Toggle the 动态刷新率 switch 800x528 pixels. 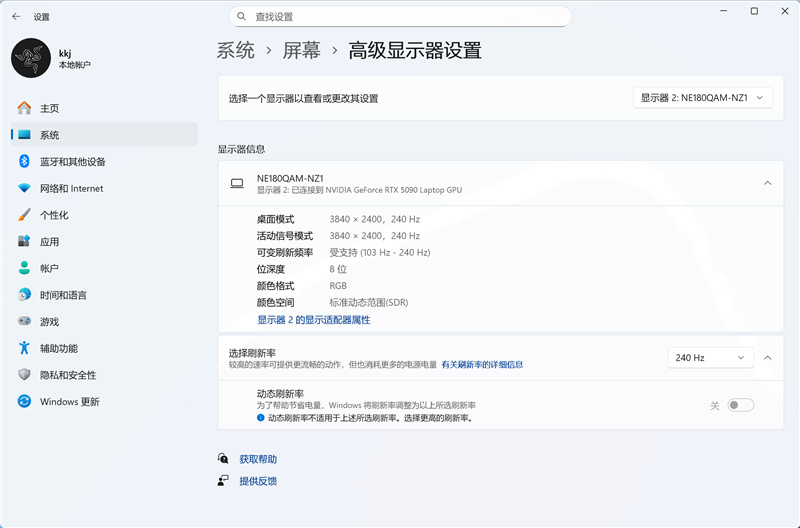[x=740, y=405]
